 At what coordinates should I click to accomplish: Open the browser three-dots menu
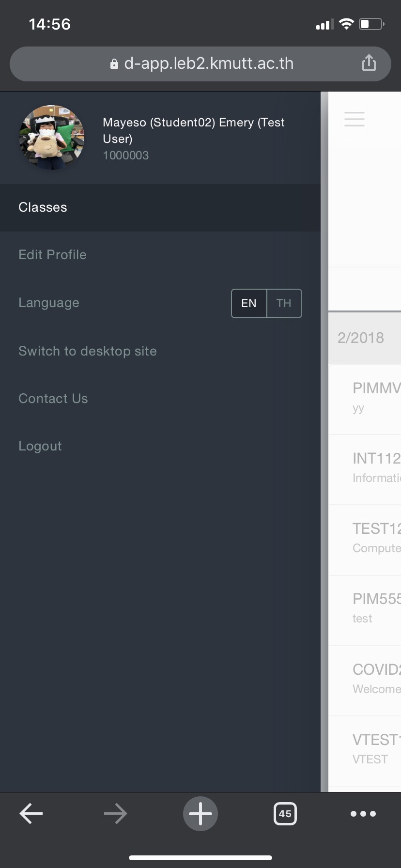[363, 814]
